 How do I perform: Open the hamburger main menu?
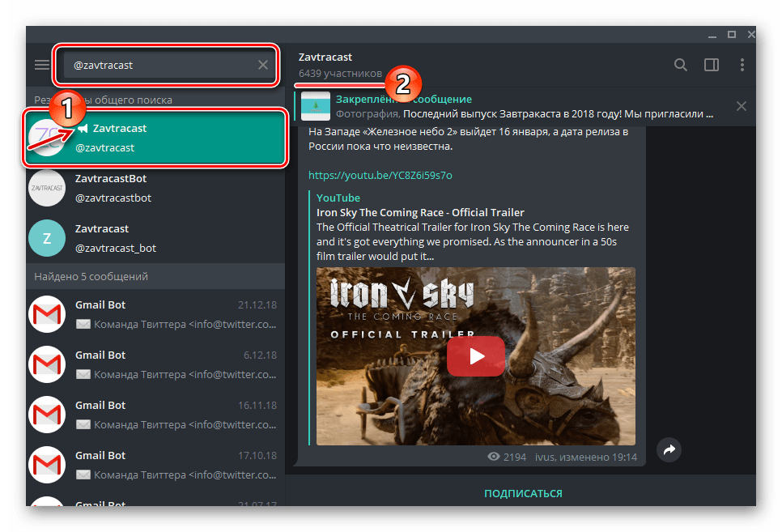click(42, 65)
